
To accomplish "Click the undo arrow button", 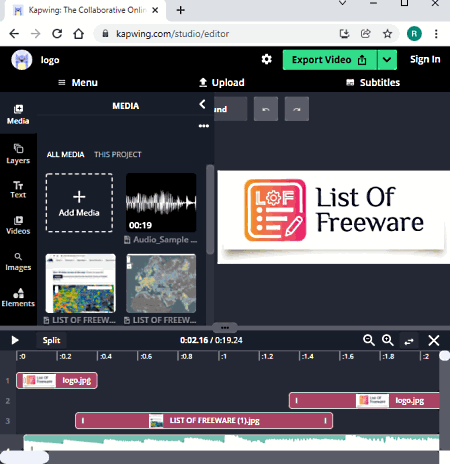I will tap(266, 109).
